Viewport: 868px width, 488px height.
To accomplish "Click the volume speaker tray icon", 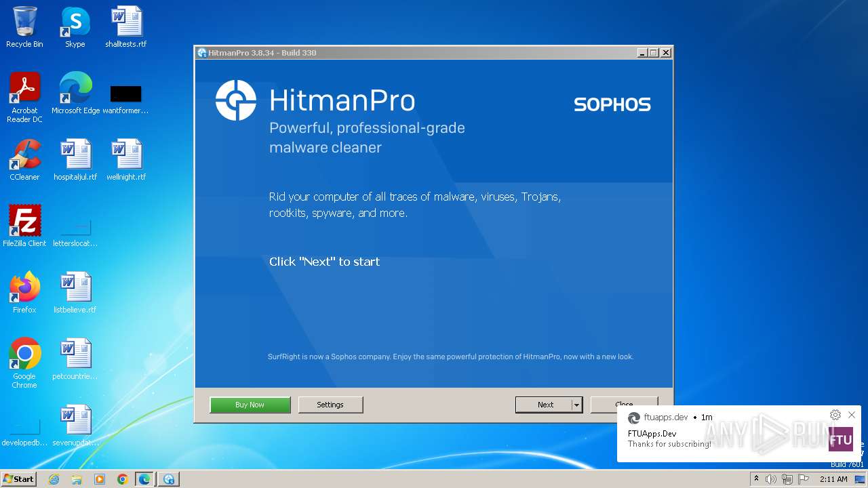I will pos(771,479).
